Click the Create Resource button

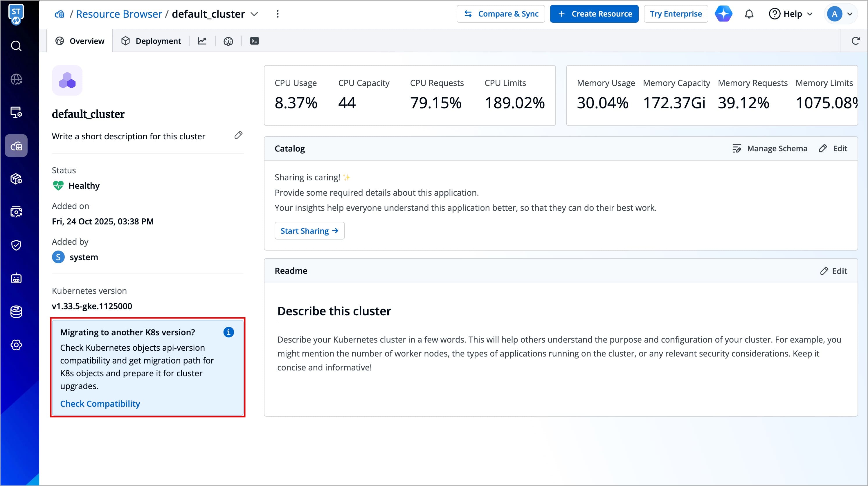pos(594,14)
